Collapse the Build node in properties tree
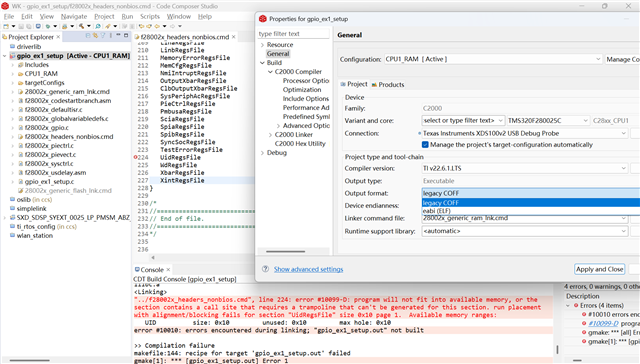 262,63
